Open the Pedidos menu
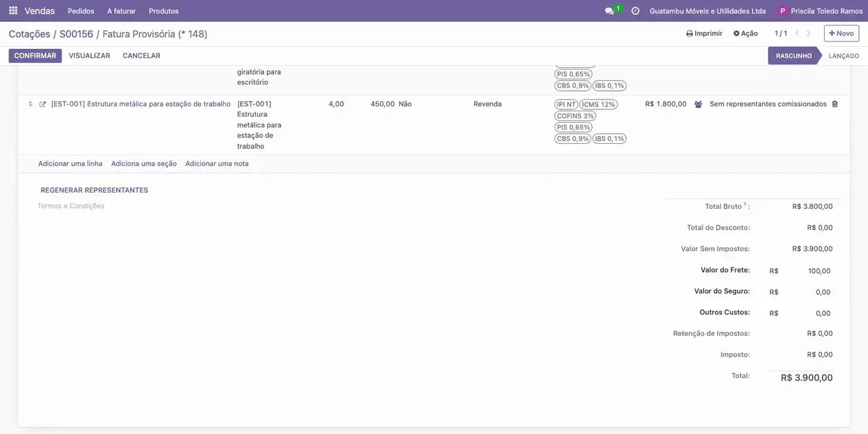This screenshot has width=868, height=434. coord(81,11)
